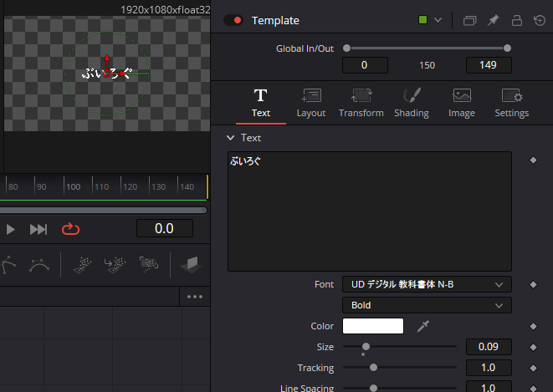Open the green tile color dropdown
Image resolution: width=553 pixels, height=392 pixels.
[438, 20]
